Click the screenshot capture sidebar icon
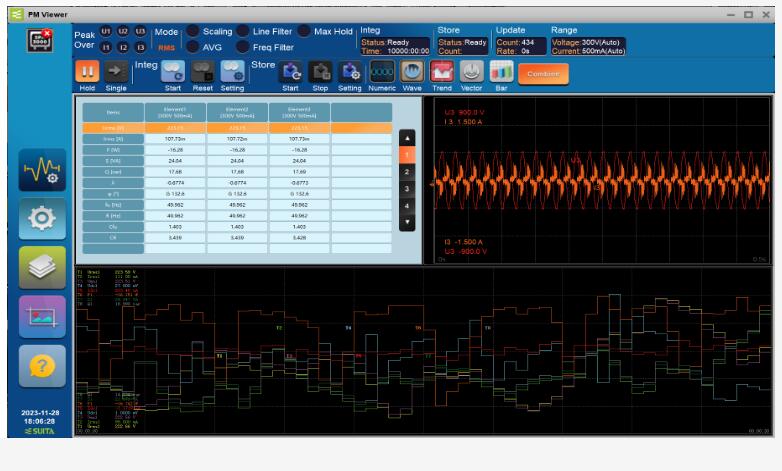The height and width of the screenshot is (471, 782). (x=42, y=317)
